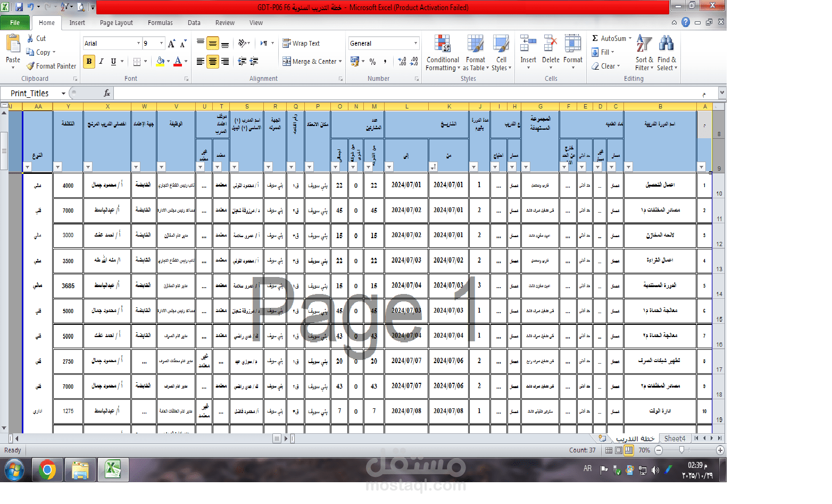
Task: Open Sort & Filter menu
Action: coord(644,53)
